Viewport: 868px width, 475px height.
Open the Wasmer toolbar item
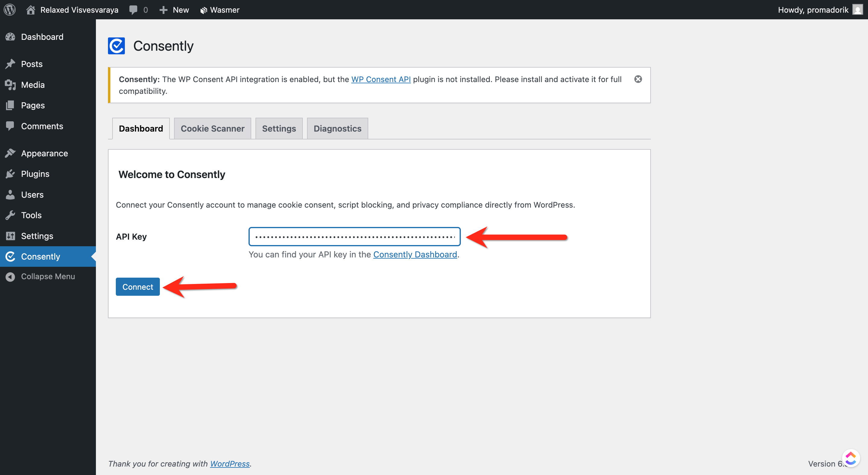tap(220, 9)
